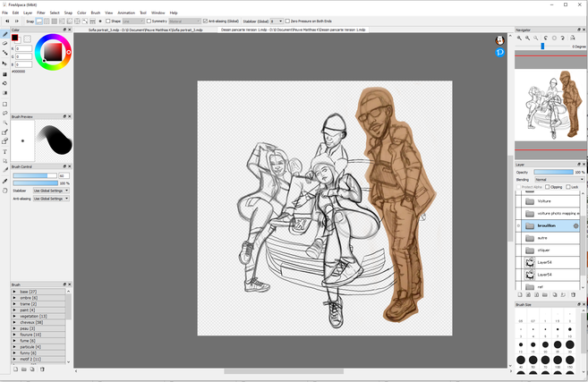Screen dimensions: 588x382
Task: Select the voiture photo mapping layer
Action: [x=557, y=214]
